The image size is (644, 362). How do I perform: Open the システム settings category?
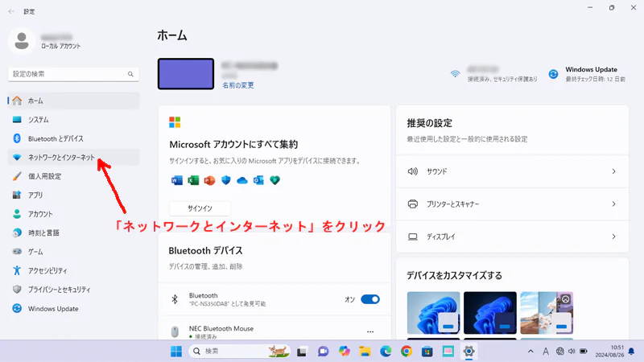(x=74, y=120)
